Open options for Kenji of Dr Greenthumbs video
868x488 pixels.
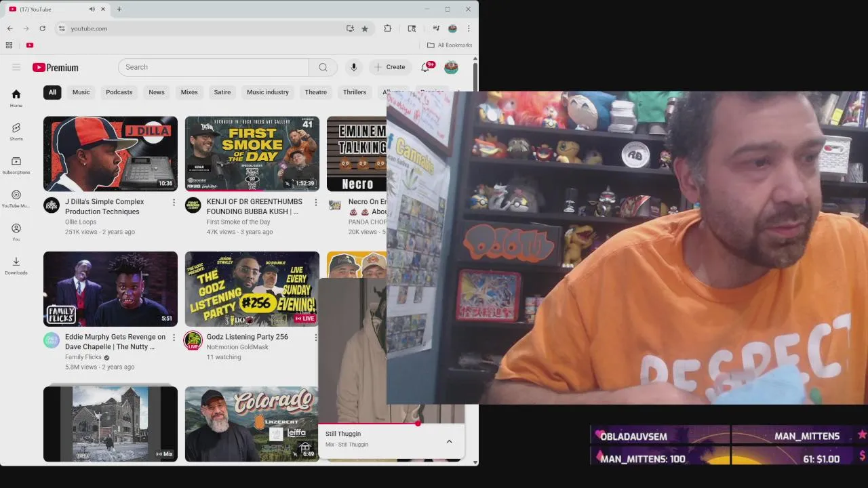(x=315, y=202)
